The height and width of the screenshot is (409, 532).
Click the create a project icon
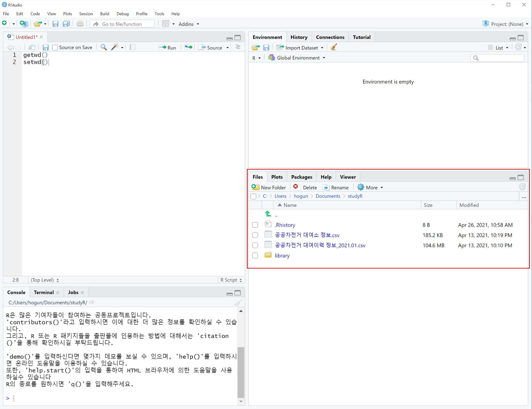[x=24, y=24]
